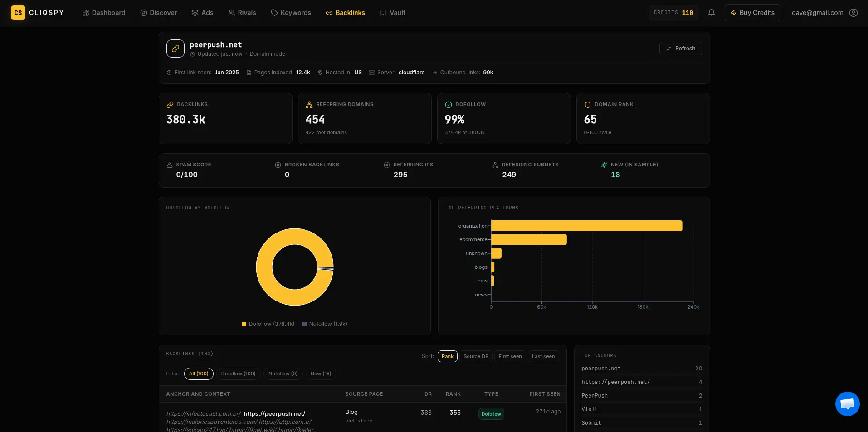Click the CliqSpy CS logo icon

click(18, 13)
